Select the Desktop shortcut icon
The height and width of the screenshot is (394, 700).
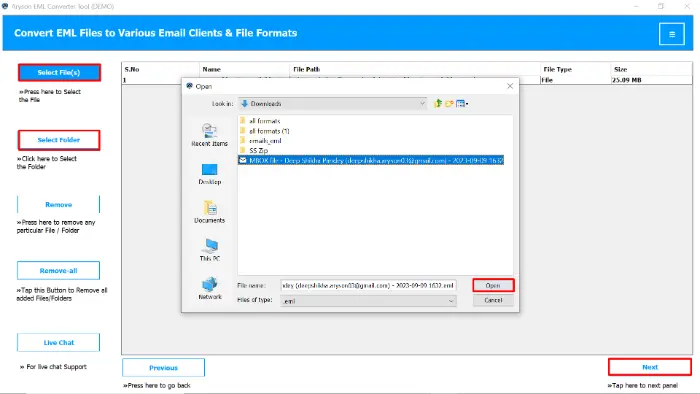tap(209, 170)
